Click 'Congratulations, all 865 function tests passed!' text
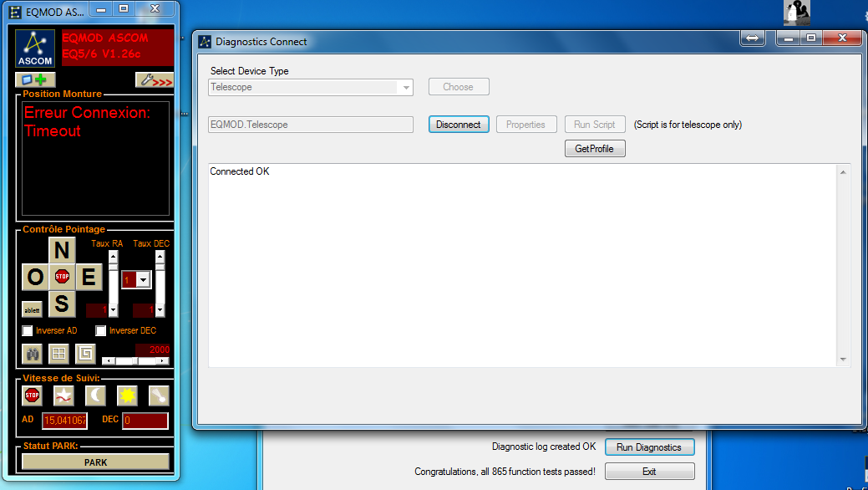Screen dimensions: 868x490 pyautogui.click(x=505, y=472)
